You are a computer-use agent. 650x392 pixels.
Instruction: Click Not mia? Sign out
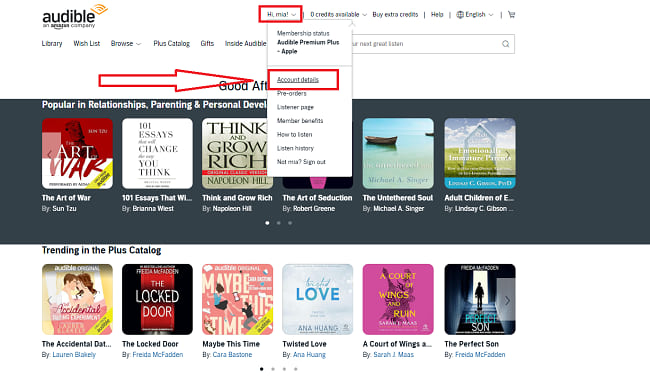click(301, 162)
